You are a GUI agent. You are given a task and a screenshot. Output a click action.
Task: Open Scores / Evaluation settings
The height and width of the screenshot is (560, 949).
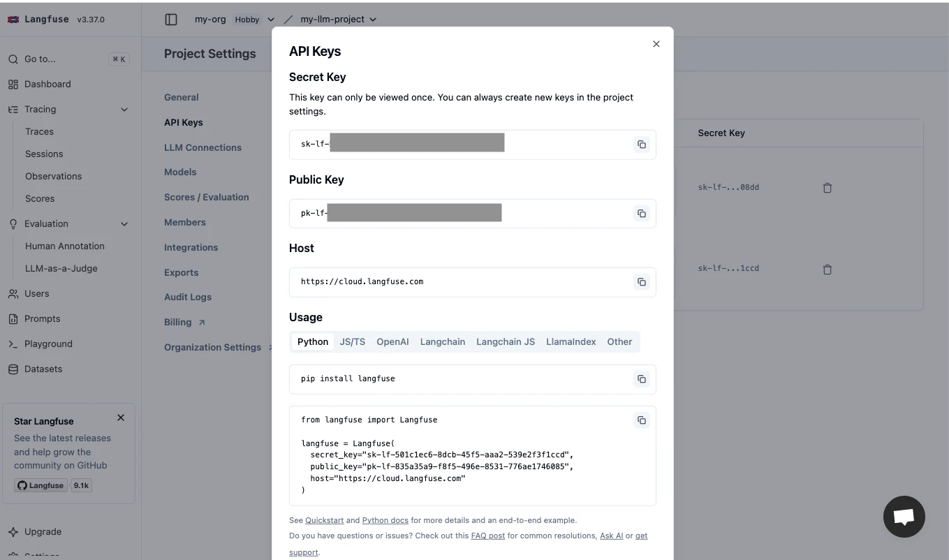click(207, 198)
